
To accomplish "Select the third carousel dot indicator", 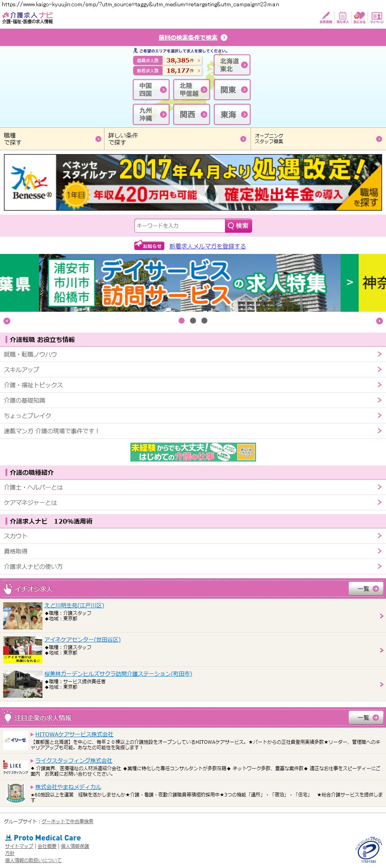I will 204,321.
